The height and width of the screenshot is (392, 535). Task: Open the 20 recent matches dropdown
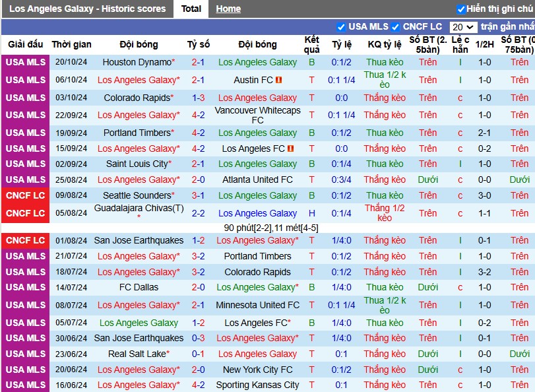[463, 27]
